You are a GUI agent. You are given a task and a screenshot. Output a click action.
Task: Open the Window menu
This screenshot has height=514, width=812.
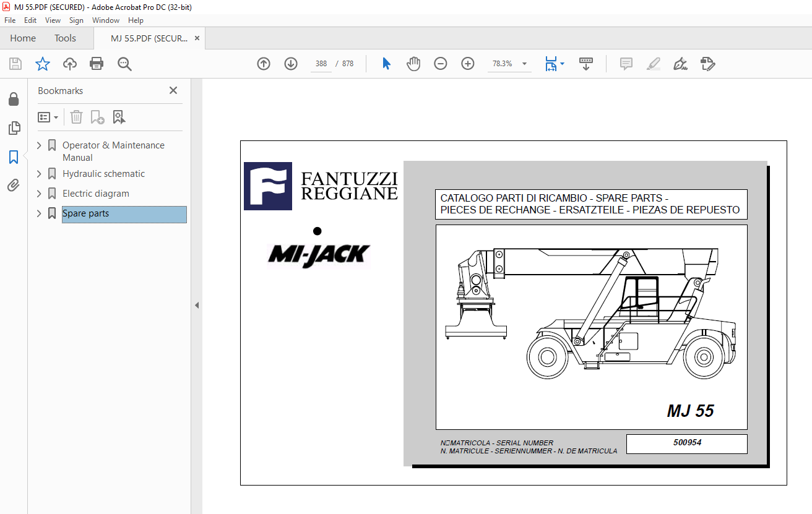coord(106,20)
